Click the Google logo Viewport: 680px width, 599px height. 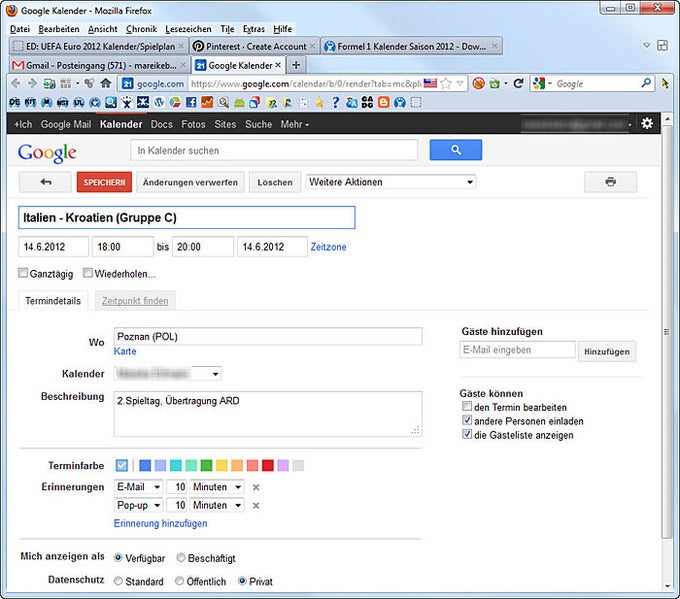coord(47,153)
